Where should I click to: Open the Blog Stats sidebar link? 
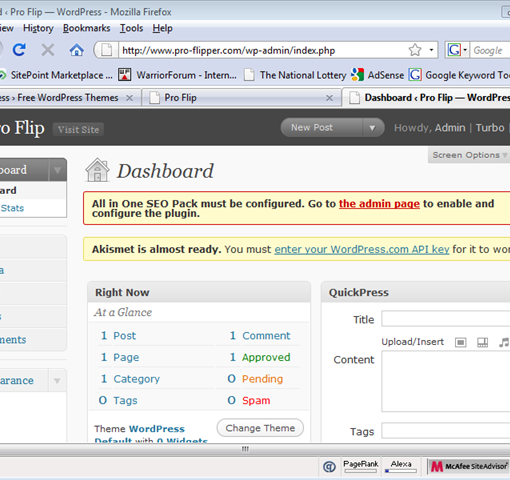(x=12, y=208)
